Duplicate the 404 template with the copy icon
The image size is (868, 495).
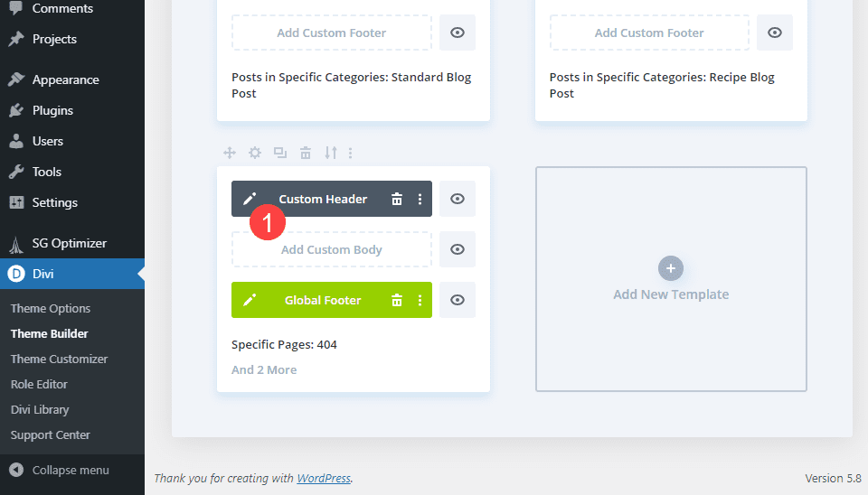pos(280,153)
